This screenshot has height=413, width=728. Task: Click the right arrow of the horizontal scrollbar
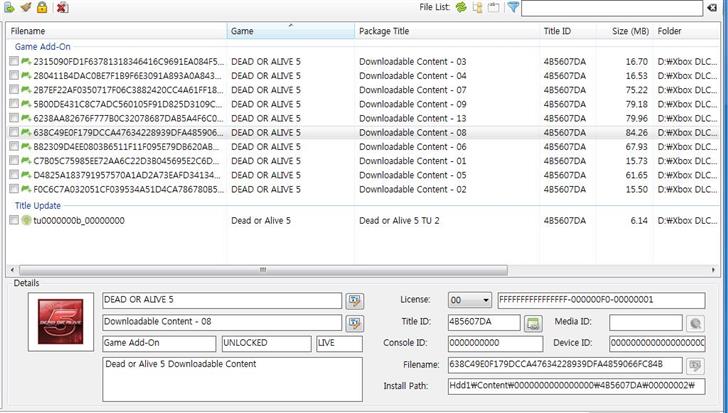click(713, 270)
